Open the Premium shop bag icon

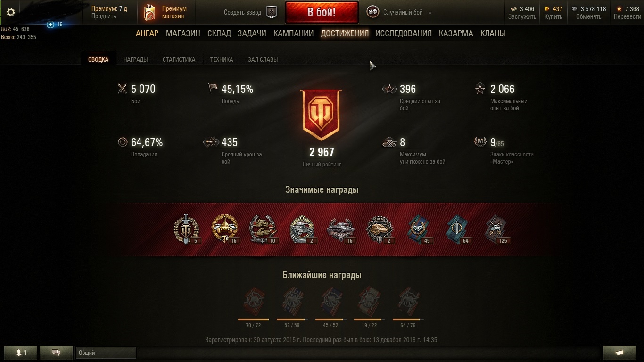[x=149, y=13]
